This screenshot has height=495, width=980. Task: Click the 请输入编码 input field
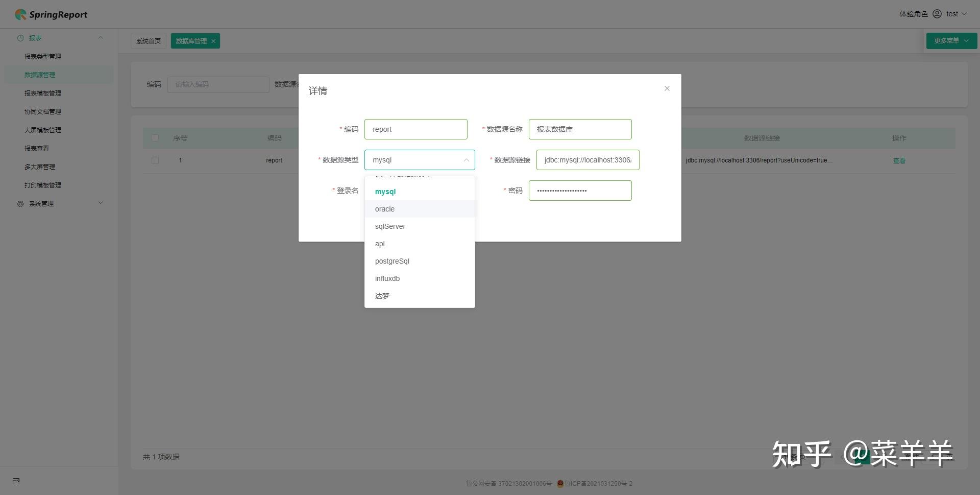pyautogui.click(x=218, y=84)
